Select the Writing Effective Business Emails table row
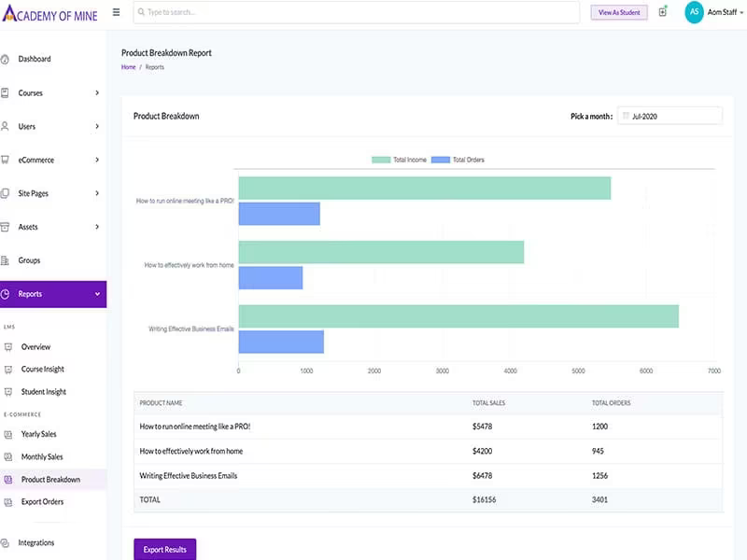The width and height of the screenshot is (747, 560). click(429, 476)
